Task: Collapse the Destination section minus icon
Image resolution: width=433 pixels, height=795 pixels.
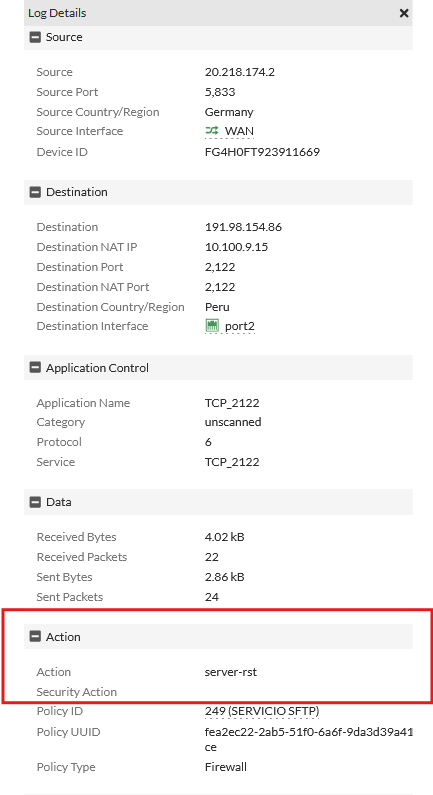Action: pyautogui.click(x=35, y=192)
